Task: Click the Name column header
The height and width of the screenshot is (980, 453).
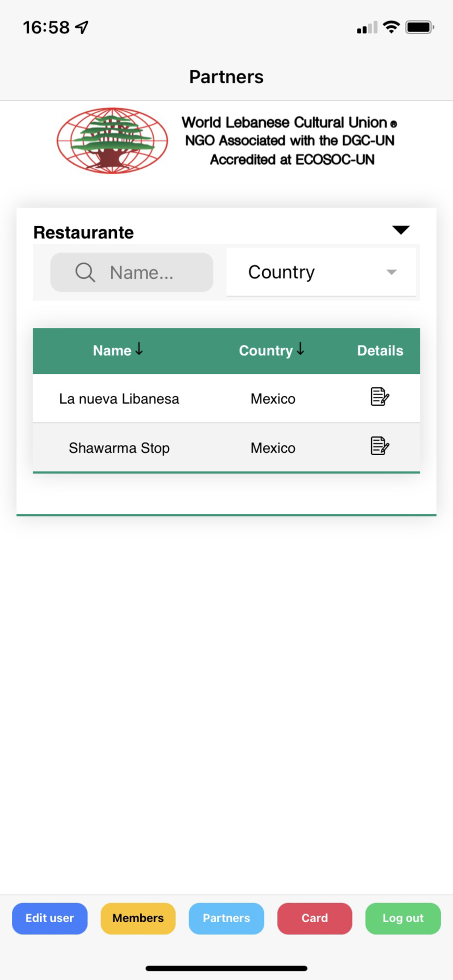Action: click(x=112, y=350)
